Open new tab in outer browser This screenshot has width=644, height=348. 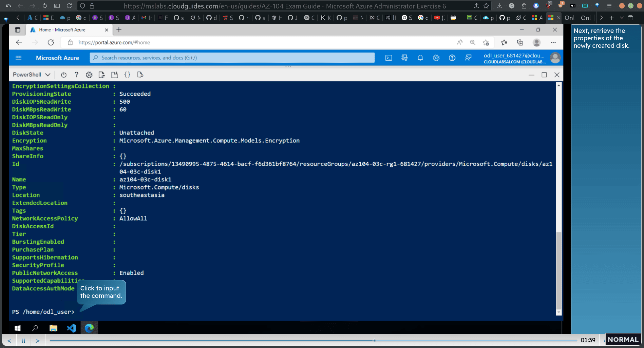click(611, 18)
